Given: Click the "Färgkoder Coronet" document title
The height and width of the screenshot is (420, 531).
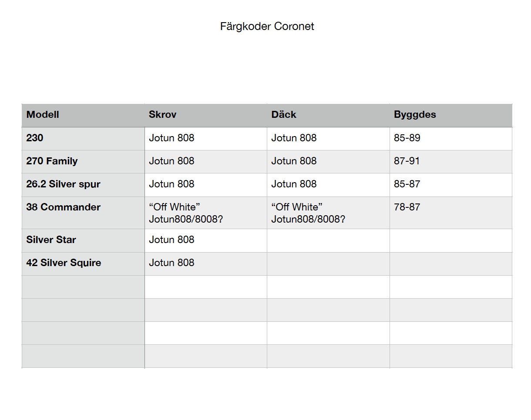Looking at the screenshot, I should click(267, 27).
